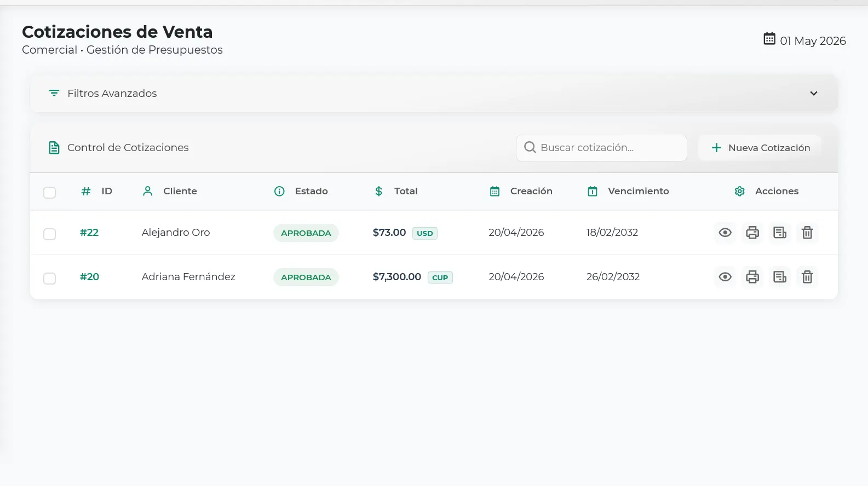Create a new quote with Nueva Cotización
868x486 pixels.
coord(760,148)
